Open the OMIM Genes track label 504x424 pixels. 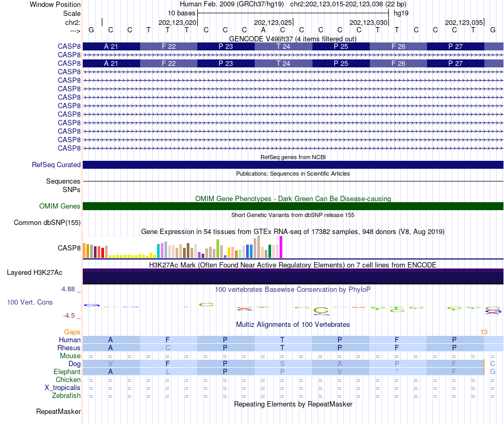coord(60,206)
